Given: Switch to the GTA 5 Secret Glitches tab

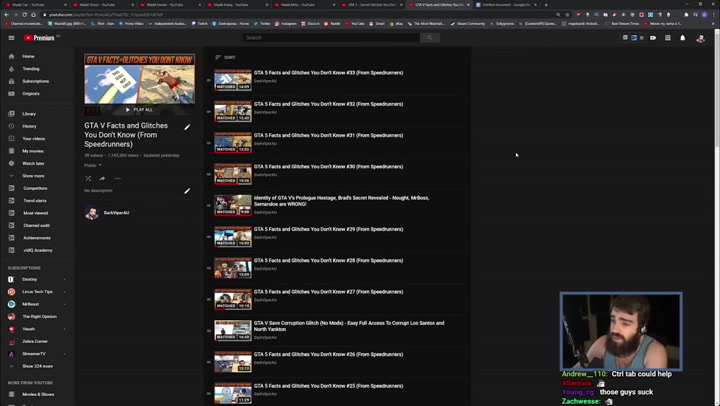Looking at the screenshot, I should tap(372, 5).
